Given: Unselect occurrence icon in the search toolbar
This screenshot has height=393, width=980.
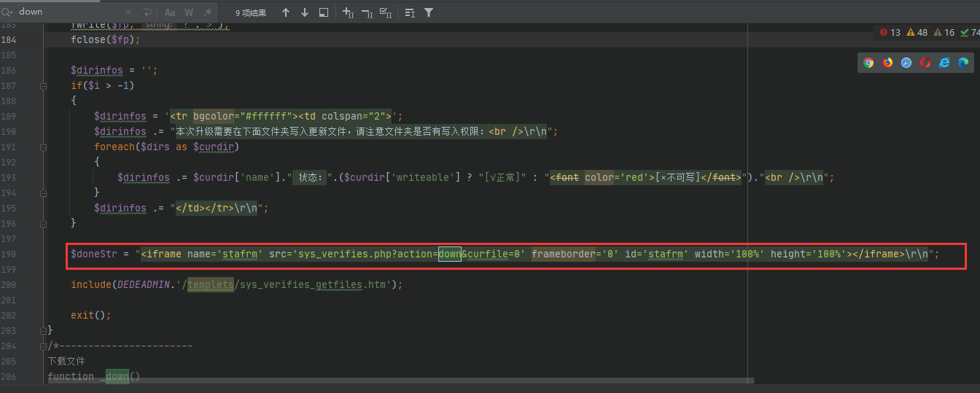Looking at the screenshot, I should click(367, 12).
